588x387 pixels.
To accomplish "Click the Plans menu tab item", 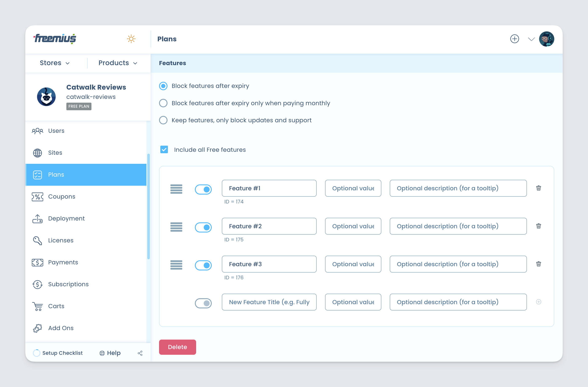I will [x=86, y=175].
